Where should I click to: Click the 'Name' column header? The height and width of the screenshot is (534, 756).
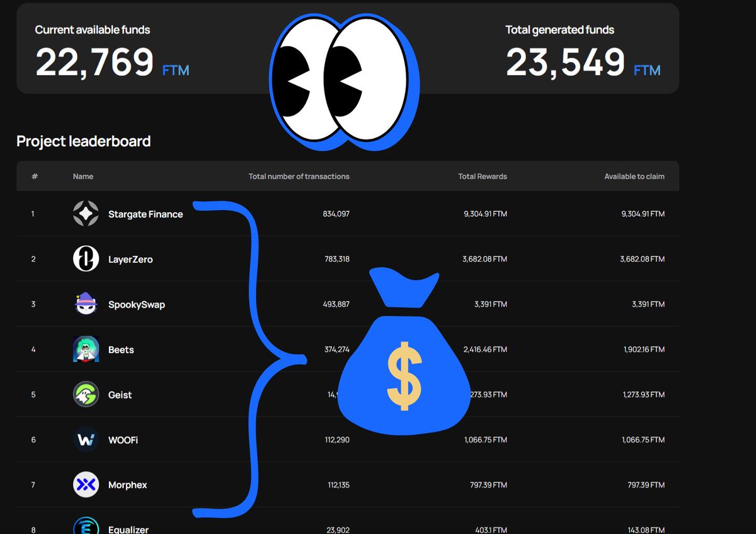(x=83, y=177)
